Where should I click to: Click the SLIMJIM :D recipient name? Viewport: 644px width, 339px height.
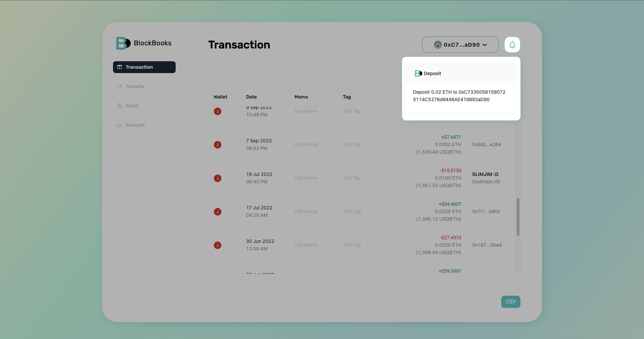485,174
